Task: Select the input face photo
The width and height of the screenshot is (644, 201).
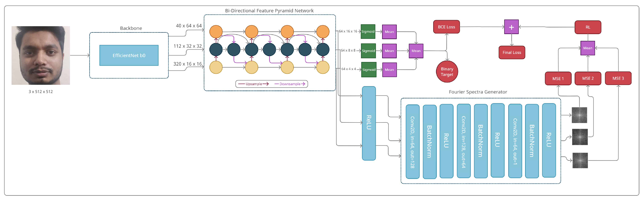Action: 41,55
